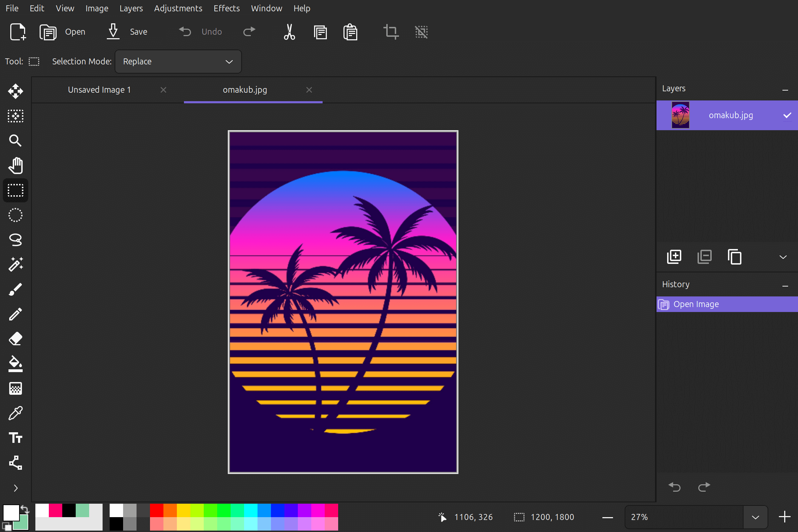
Task: Select Open Image history entry
Action: click(727, 304)
